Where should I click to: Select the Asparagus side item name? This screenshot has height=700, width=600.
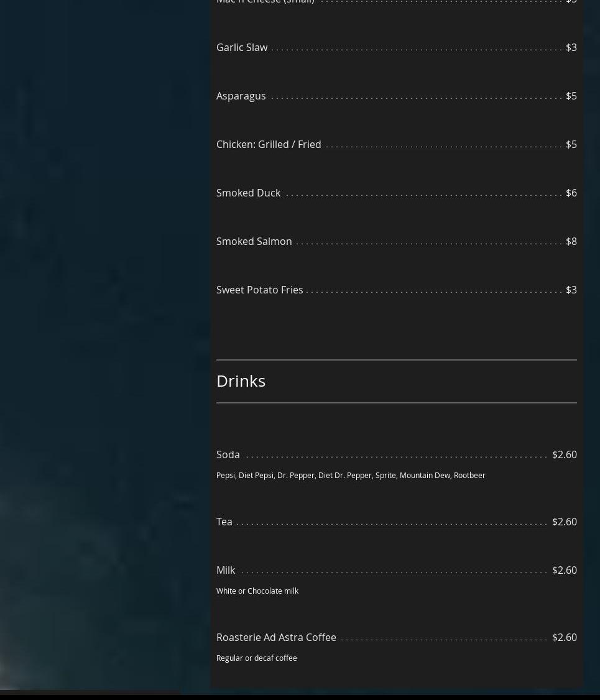pos(241,96)
